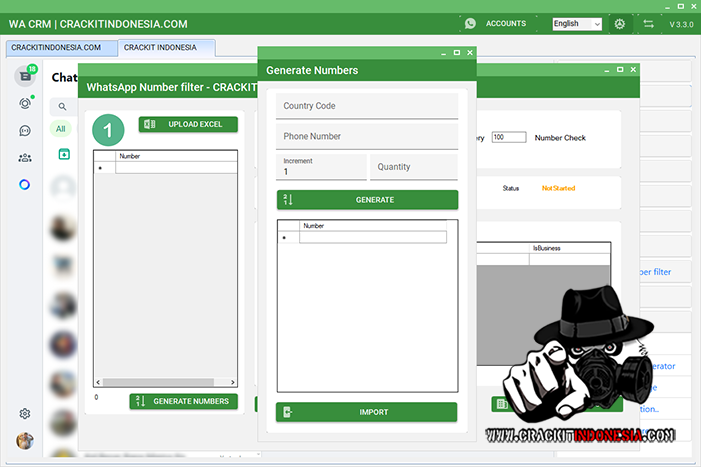Click the WhatsApp logo beside Accounts
Image resolution: width=701 pixels, height=467 pixels.
pos(470,23)
